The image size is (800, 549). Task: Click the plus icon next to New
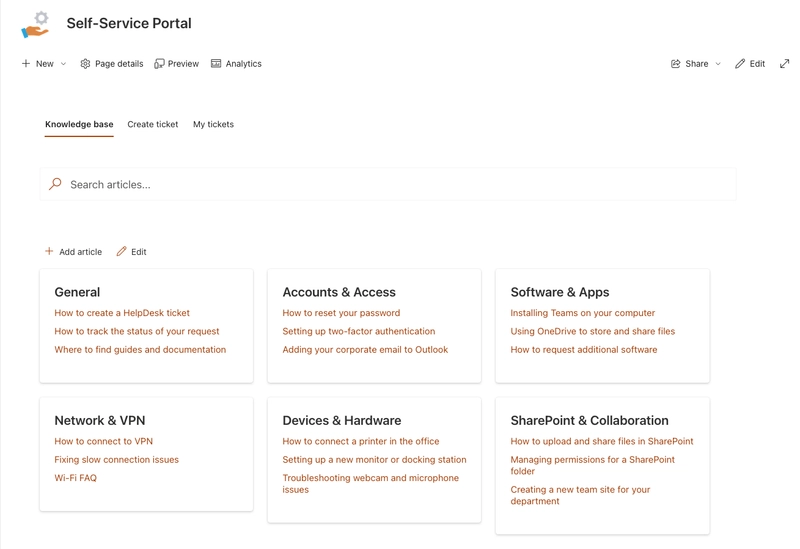click(x=26, y=64)
